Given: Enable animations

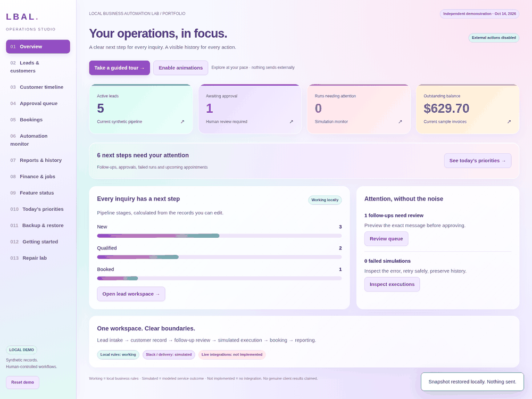Looking at the screenshot, I should point(180,68).
